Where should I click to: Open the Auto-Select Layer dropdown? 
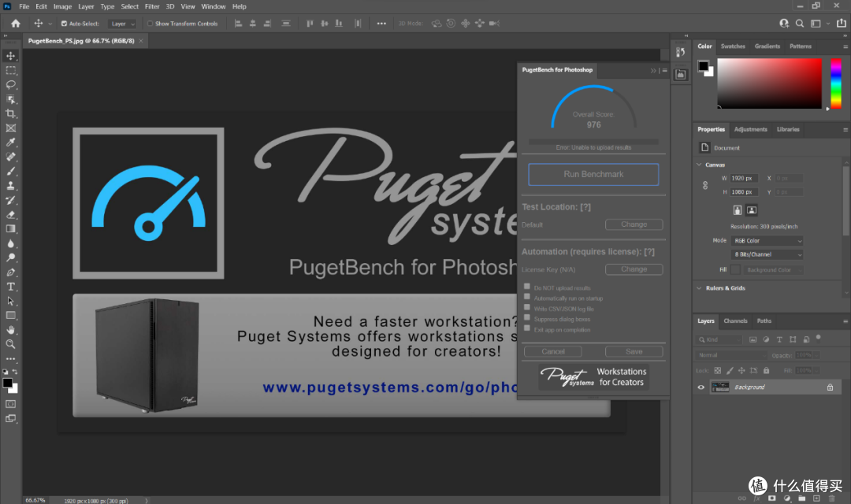coord(123,24)
